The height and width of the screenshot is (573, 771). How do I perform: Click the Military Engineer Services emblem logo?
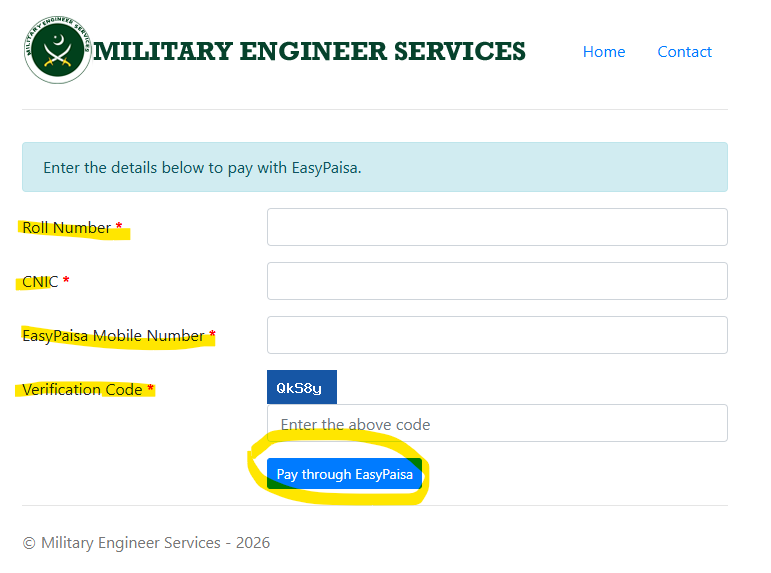(58, 50)
